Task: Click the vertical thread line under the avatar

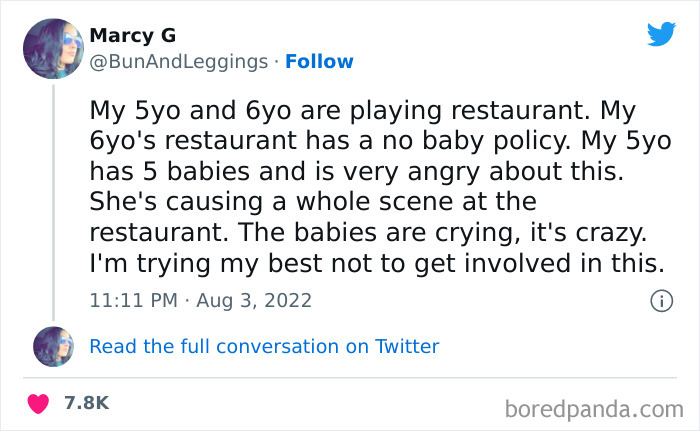Action: [x=54, y=200]
